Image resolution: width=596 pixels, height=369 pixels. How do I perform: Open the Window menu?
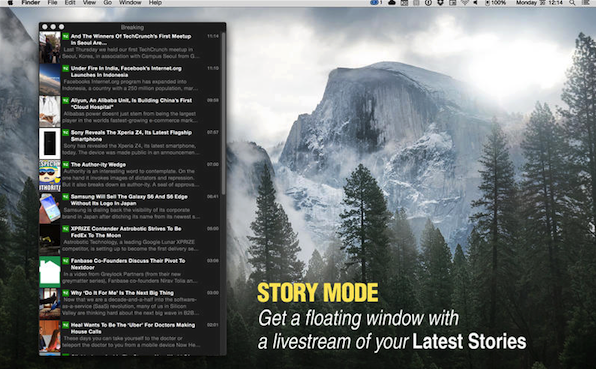[x=130, y=3]
